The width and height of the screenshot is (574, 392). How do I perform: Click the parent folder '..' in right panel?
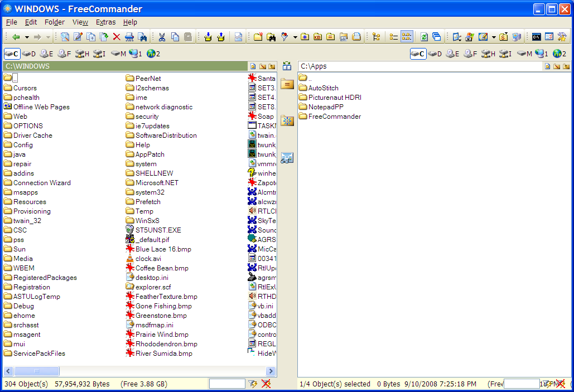coord(305,78)
